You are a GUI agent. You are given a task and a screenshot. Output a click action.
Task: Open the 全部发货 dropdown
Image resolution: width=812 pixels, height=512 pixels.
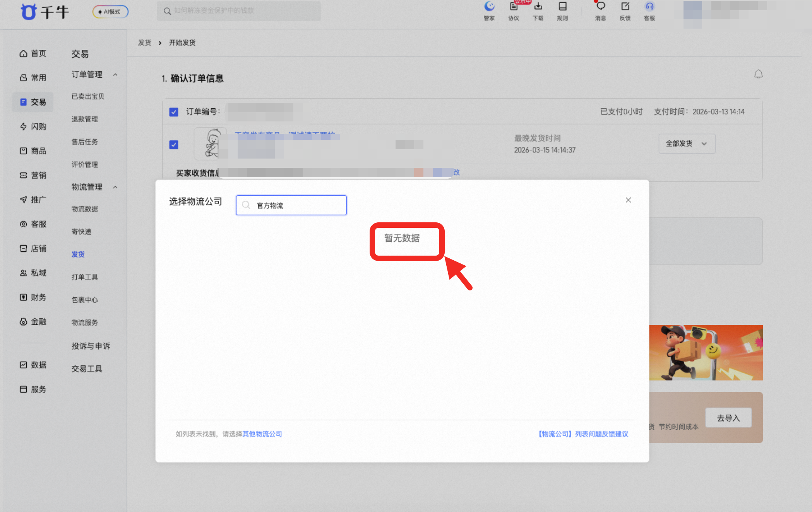coord(687,143)
